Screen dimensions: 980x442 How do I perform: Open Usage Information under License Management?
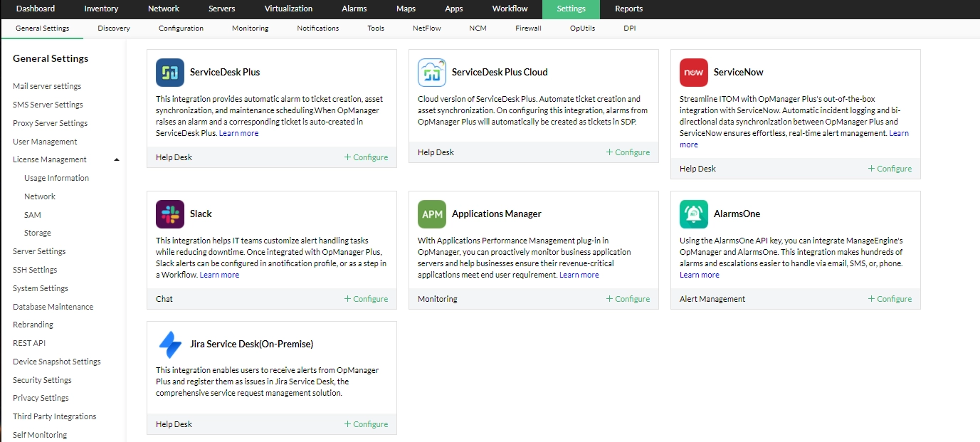point(56,178)
